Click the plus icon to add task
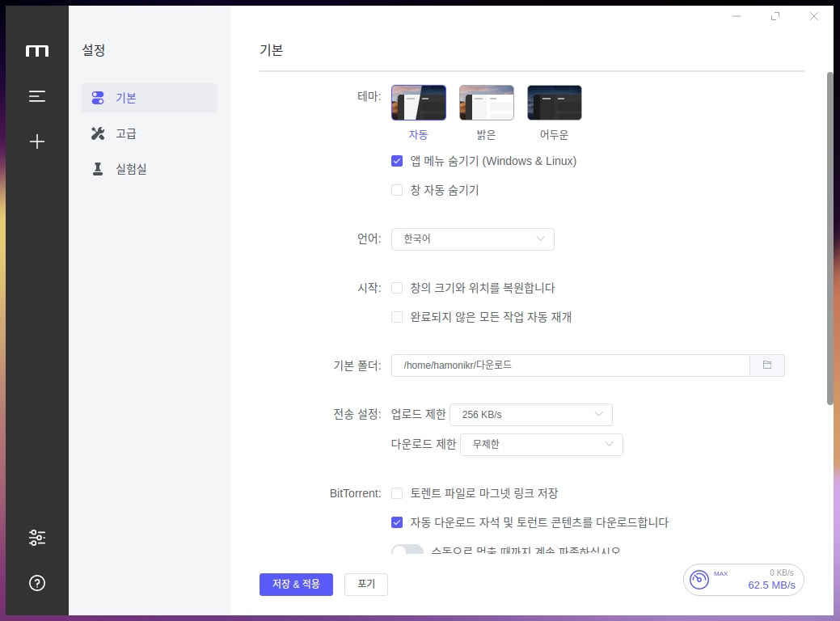This screenshot has width=840, height=621. click(37, 142)
